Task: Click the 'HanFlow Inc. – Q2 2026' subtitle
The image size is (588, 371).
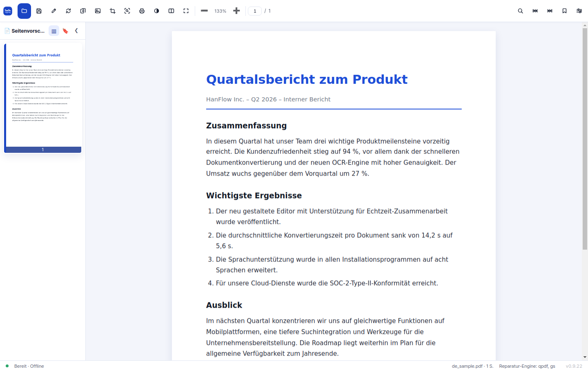Action: click(x=268, y=99)
